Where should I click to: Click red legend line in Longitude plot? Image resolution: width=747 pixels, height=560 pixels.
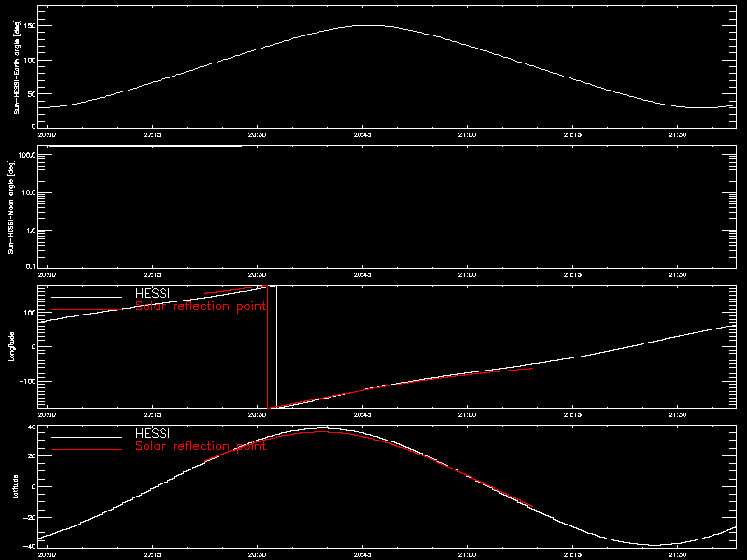(87, 310)
